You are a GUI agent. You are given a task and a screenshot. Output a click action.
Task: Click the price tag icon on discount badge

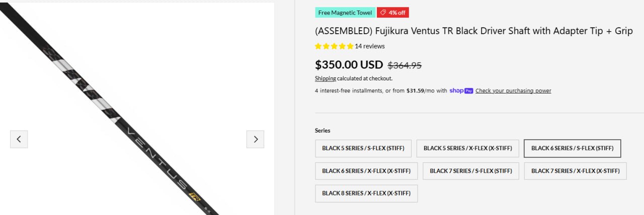383,13
